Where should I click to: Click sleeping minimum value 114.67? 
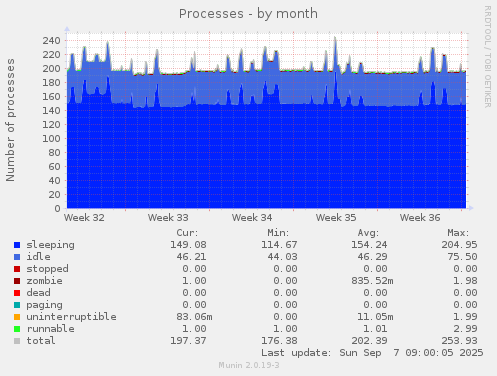[279, 245]
